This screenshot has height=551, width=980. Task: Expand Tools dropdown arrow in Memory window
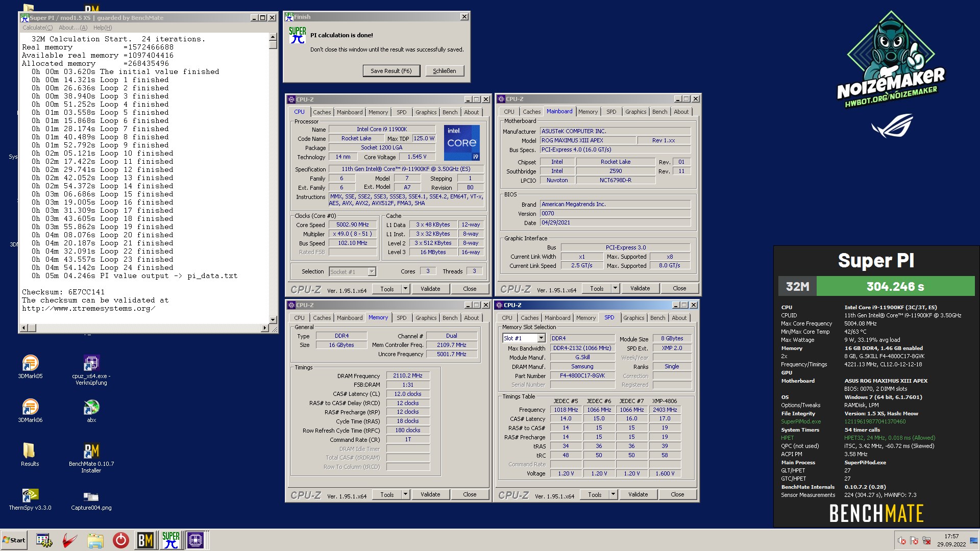[405, 494]
